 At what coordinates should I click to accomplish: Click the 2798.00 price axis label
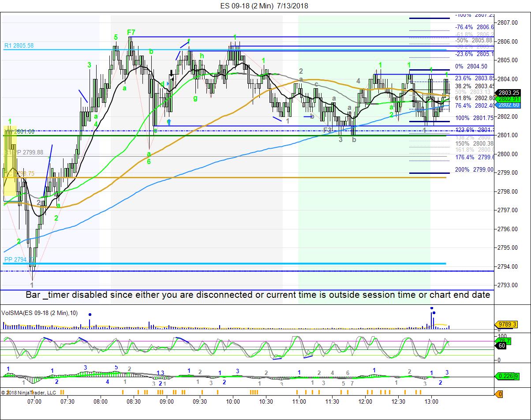tap(509, 191)
